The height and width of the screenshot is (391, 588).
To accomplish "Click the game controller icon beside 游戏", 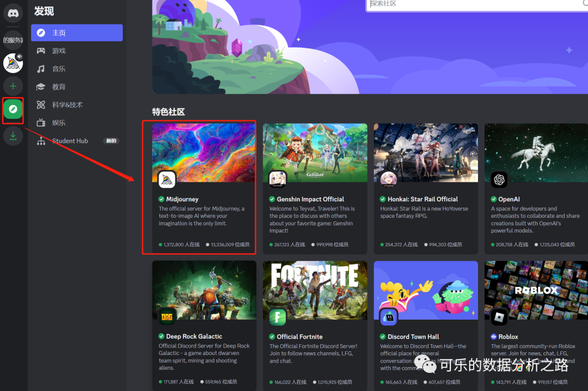I will 41,51.
